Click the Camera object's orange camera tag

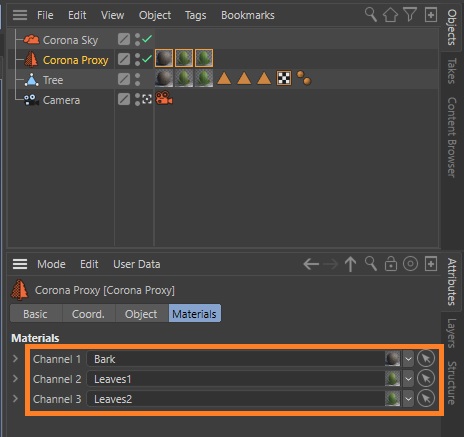[x=164, y=99]
